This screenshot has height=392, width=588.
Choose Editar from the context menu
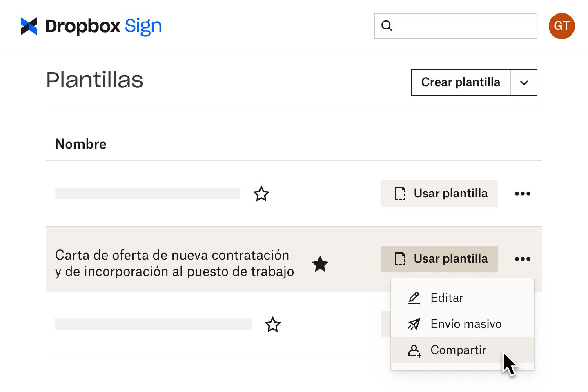pyautogui.click(x=447, y=298)
